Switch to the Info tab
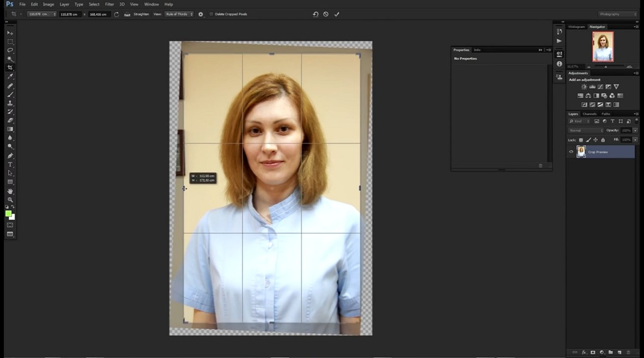The height and width of the screenshot is (358, 644). pos(477,50)
